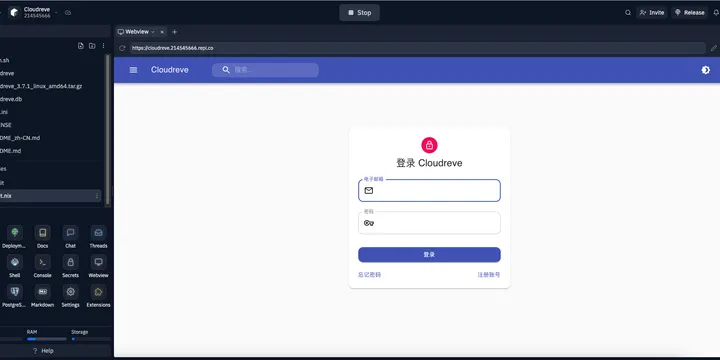
Task: Open the .db database file
Action: [x=11, y=99]
